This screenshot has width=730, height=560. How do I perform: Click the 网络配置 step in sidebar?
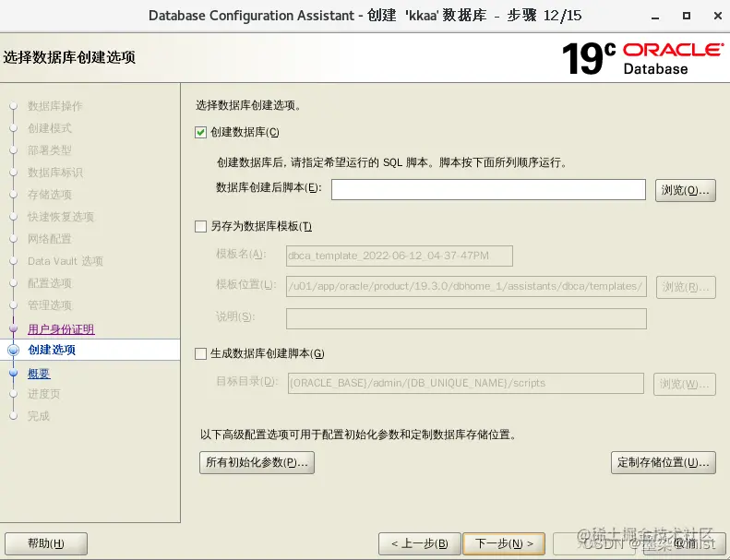click(50, 239)
